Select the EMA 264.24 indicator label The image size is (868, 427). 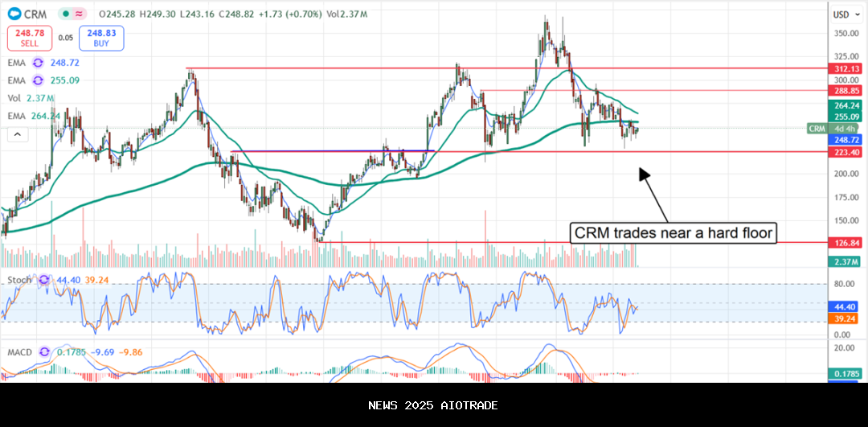click(x=32, y=116)
